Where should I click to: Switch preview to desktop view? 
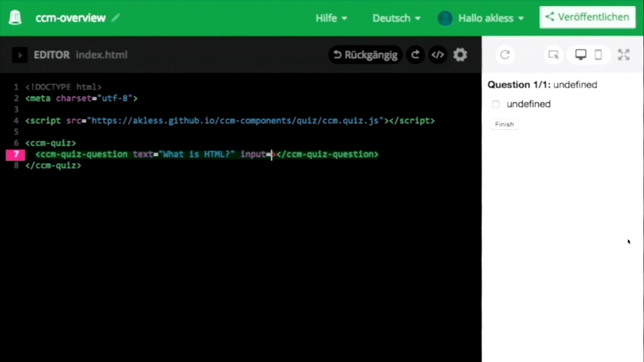581,55
